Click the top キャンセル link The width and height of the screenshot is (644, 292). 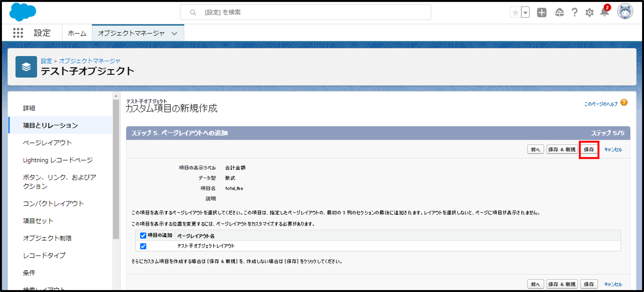pyautogui.click(x=613, y=149)
